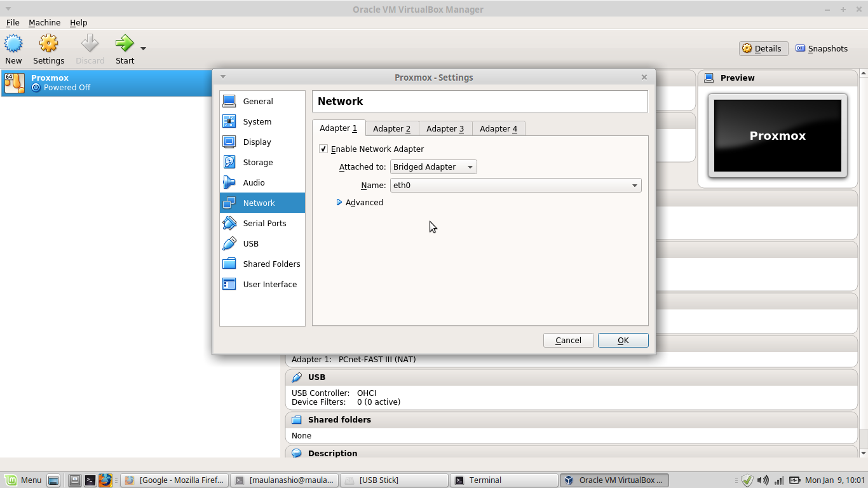Click the Cancel button
868x488 pixels.
pyautogui.click(x=568, y=340)
